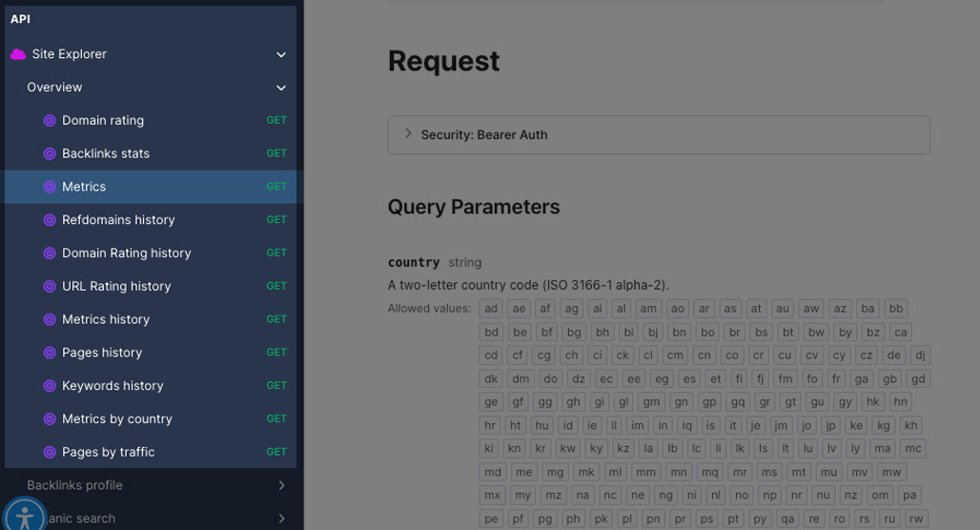
Task: Click the 'dj' country code value
Action: pyautogui.click(x=921, y=356)
